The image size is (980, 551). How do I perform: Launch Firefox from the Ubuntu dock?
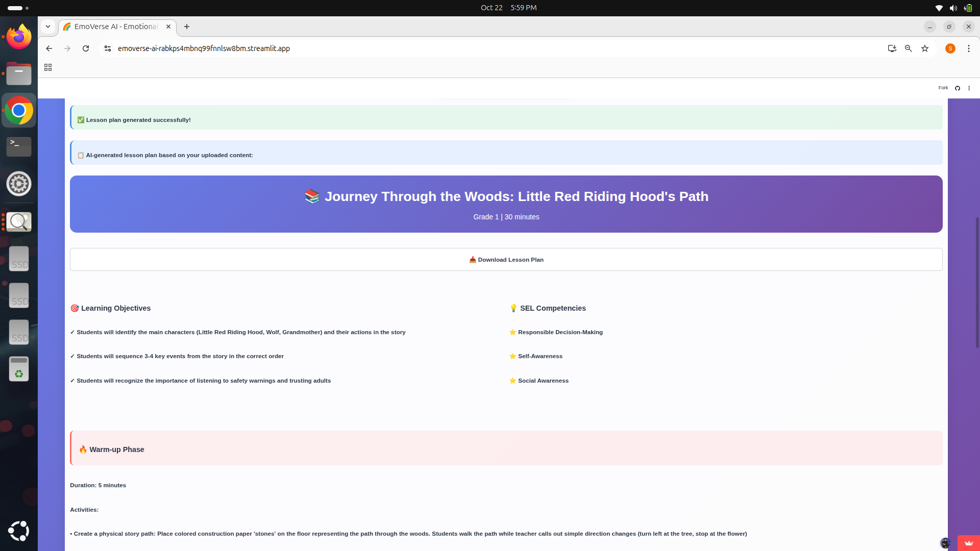tap(19, 37)
